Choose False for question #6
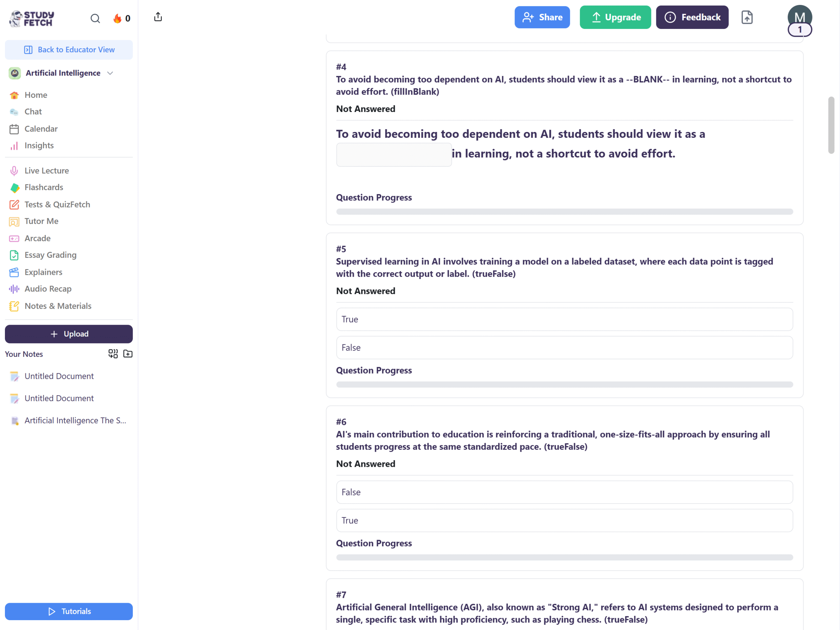 (x=564, y=492)
